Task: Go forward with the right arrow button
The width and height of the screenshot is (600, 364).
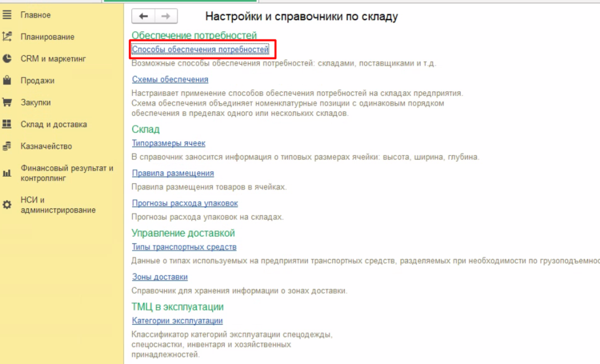Action: [166, 17]
